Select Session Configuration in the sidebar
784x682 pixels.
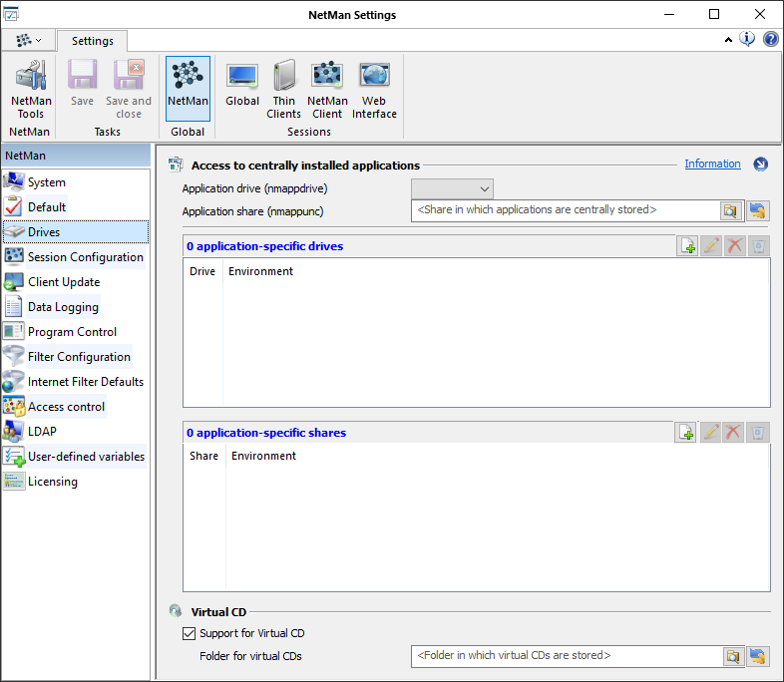(x=85, y=257)
